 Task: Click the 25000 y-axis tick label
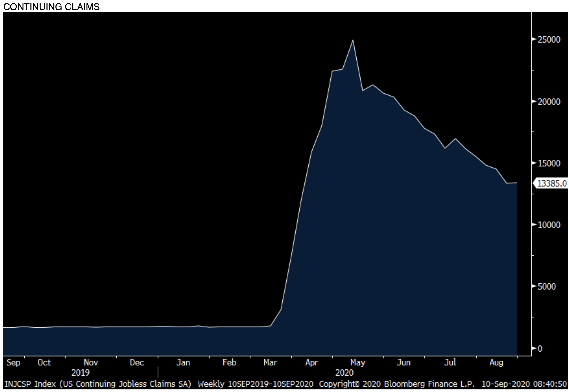549,40
